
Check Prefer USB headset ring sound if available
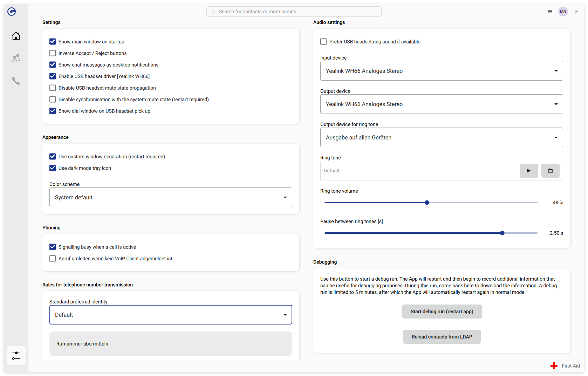pyautogui.click(x=323, y=41)
